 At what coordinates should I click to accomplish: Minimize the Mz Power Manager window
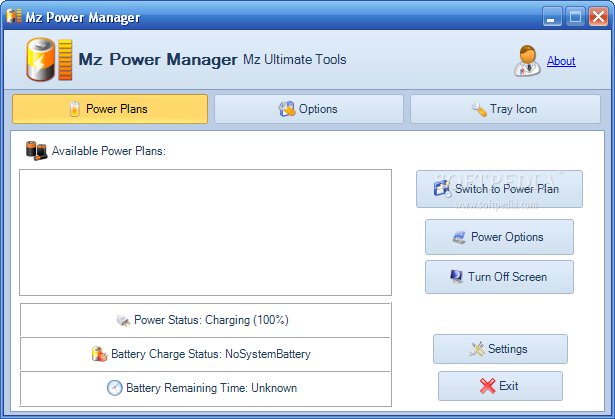(x=552, y=16)
